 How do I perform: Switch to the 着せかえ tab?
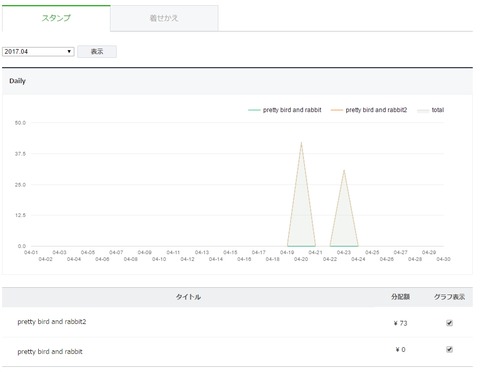coord(164,18)
